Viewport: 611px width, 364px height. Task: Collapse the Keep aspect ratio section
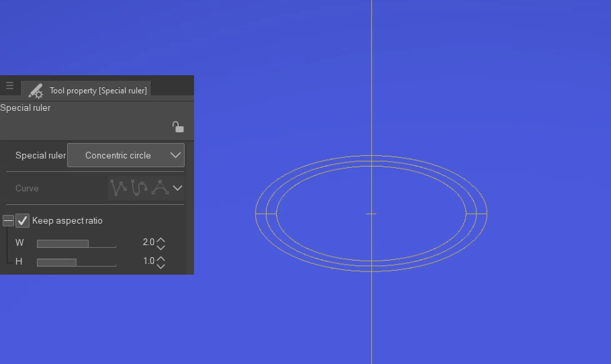[x=8, y=220]
